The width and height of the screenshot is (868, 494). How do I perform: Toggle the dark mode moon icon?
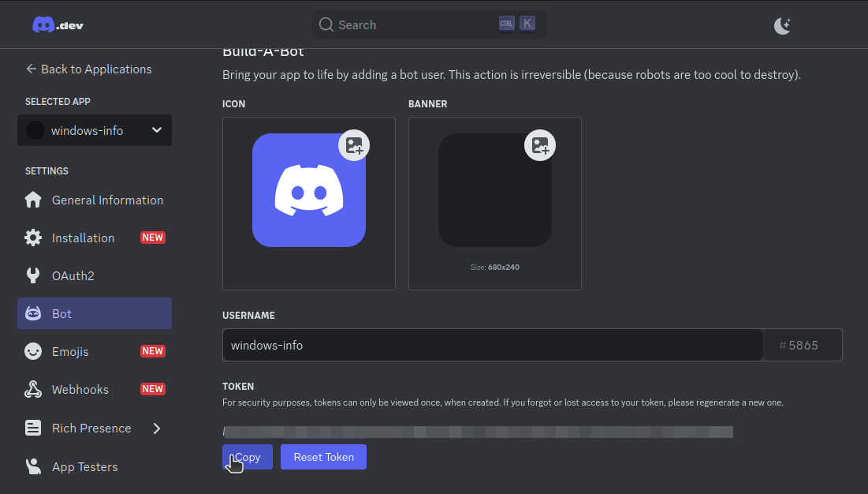tap(782, 25)
